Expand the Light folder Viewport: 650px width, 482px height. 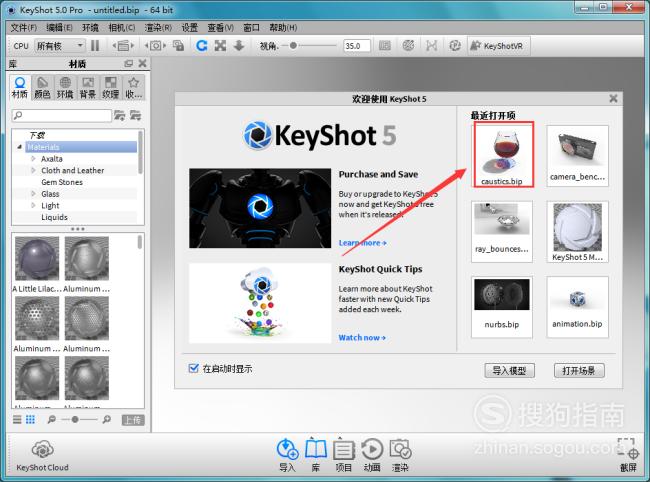tap(33, 205)
